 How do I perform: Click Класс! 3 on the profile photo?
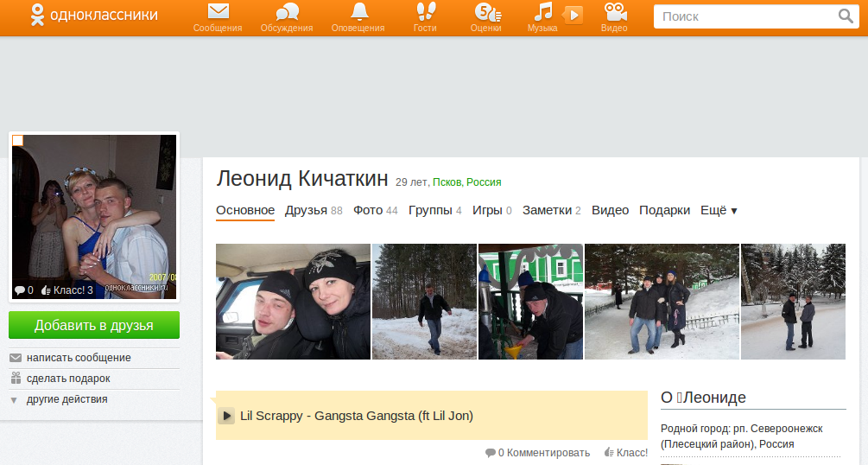pyautogui.click(x=67, y=290)
